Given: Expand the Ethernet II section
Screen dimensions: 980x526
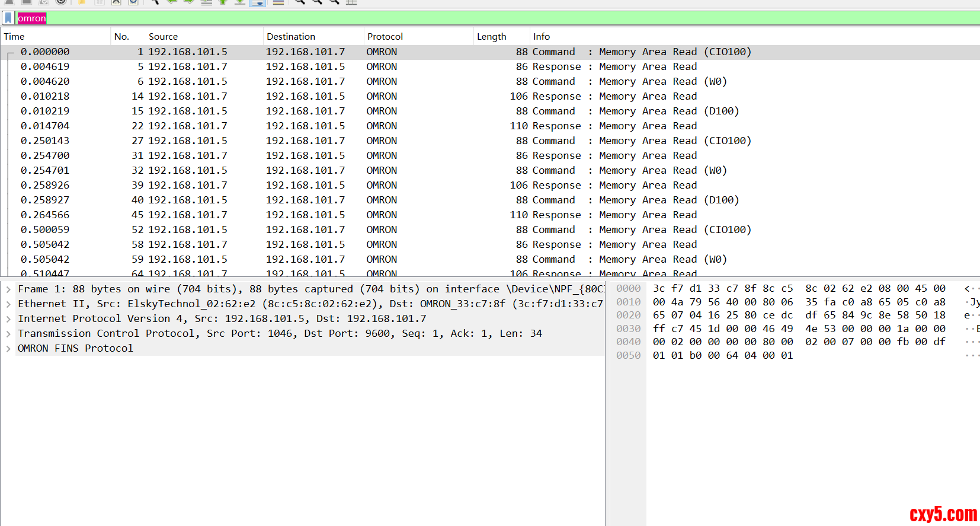Looking at the screenshot, I should click(8, 304).
